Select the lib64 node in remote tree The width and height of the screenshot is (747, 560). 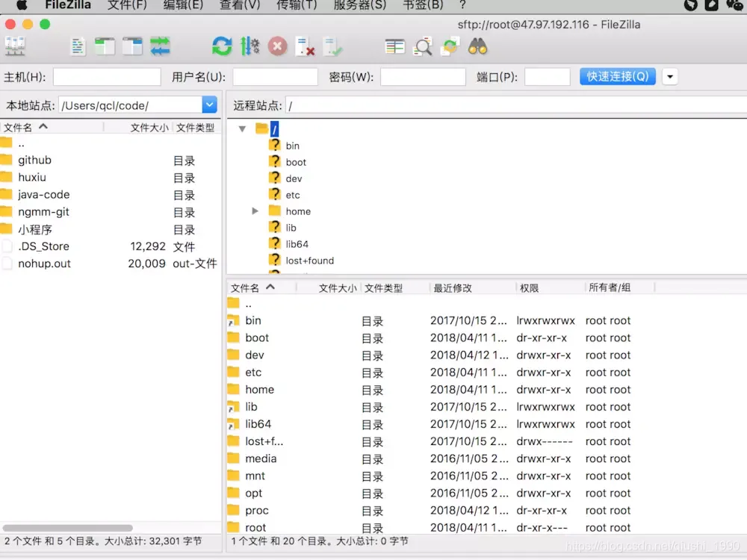(297, 244)
